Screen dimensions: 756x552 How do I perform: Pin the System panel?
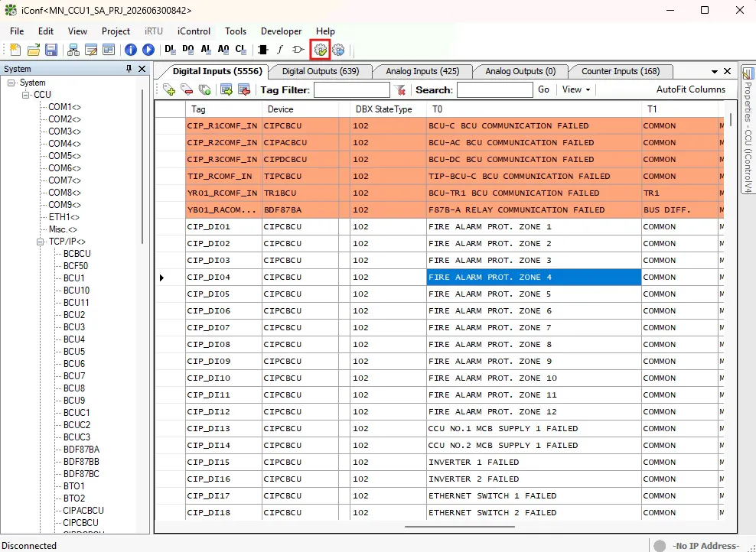click(x=129, y=69)
